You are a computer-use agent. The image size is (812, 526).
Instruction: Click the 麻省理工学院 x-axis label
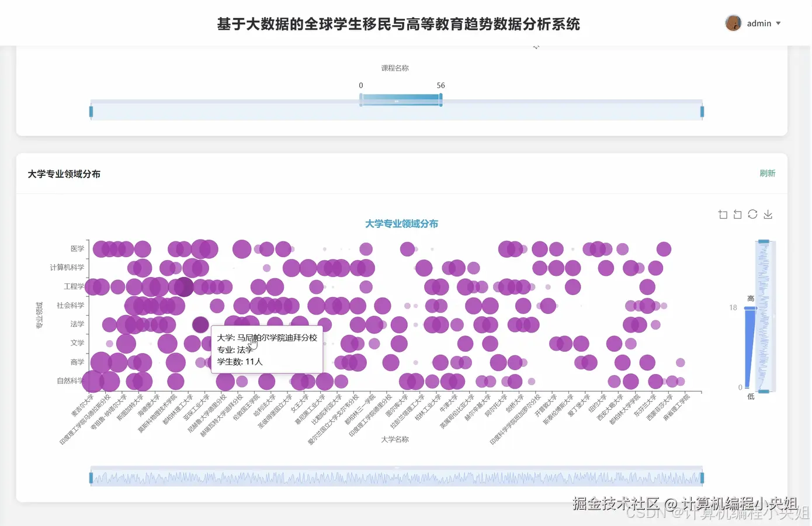pos(676,407)
